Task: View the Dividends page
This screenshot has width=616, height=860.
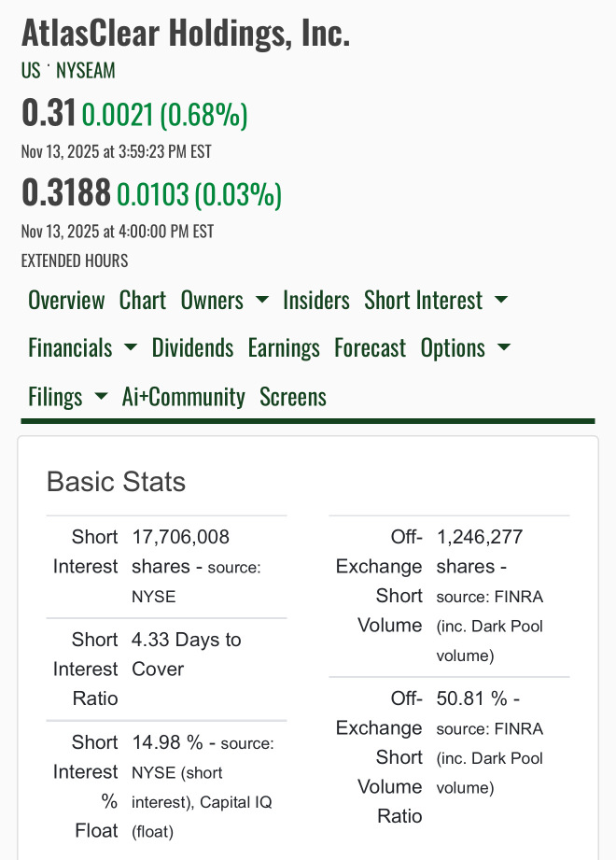Action: (x=192, y=348)
